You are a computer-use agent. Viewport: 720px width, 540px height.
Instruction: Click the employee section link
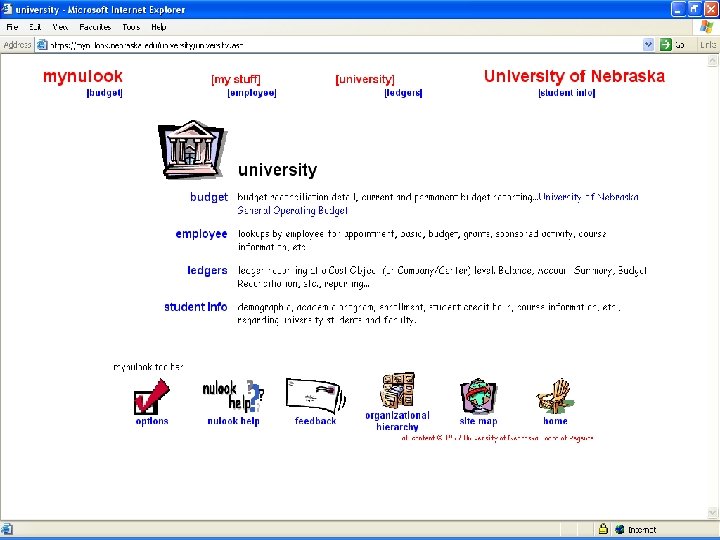[201, 234]
